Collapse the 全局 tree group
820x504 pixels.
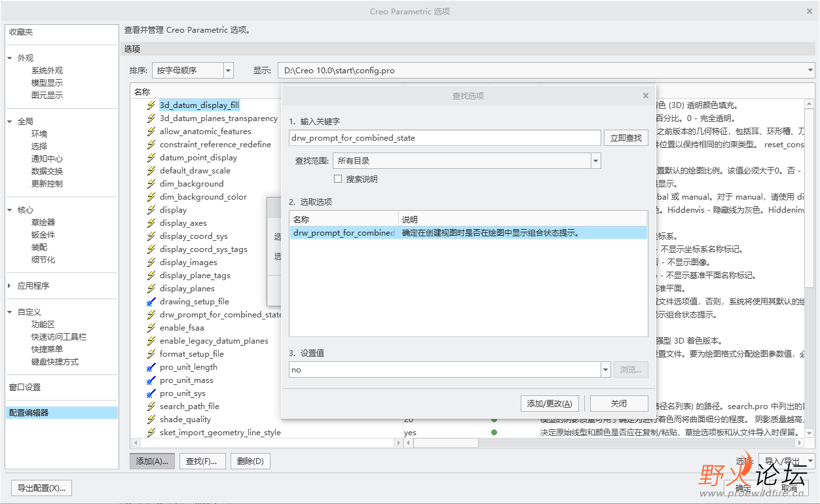click(10, 122)
